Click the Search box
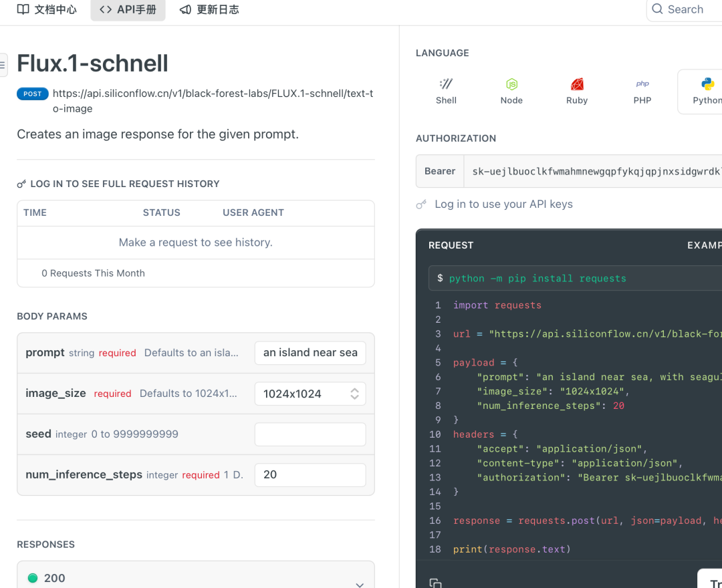 tap(685, 9)
